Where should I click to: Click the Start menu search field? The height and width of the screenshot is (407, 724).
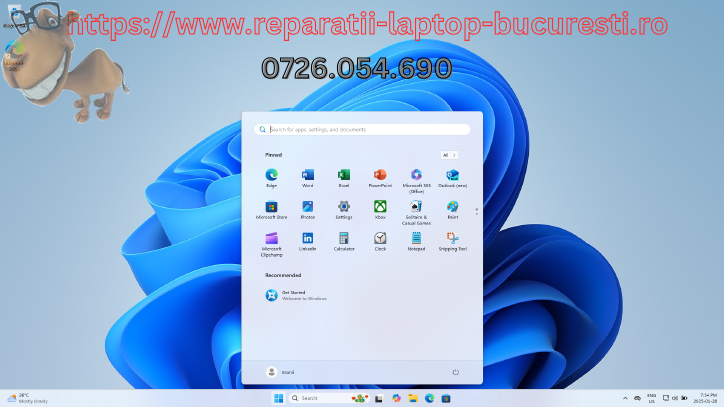coord(362,129)
